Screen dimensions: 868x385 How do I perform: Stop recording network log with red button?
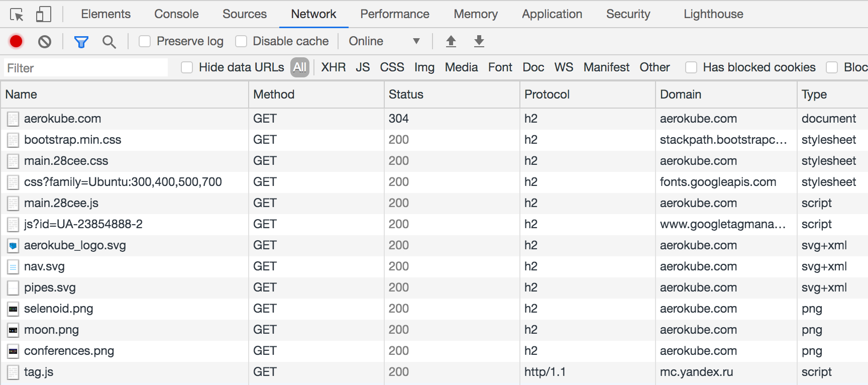point(16,41)
